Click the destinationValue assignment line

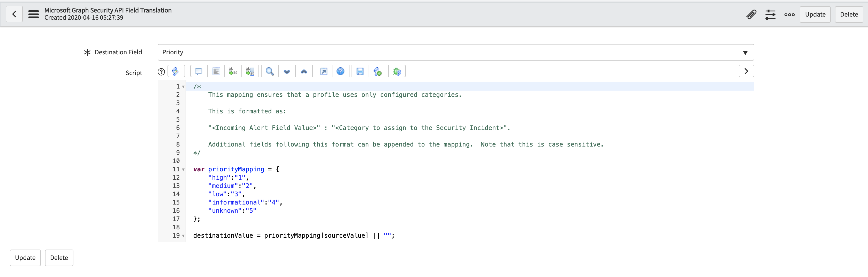click(294, 236)
